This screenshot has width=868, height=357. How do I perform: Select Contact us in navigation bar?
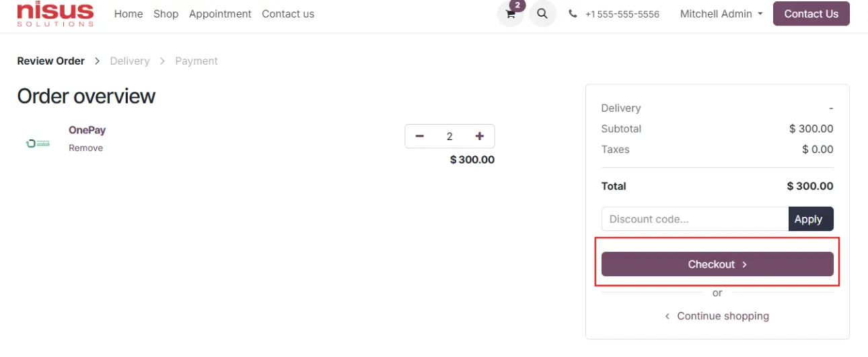[288, 13]
